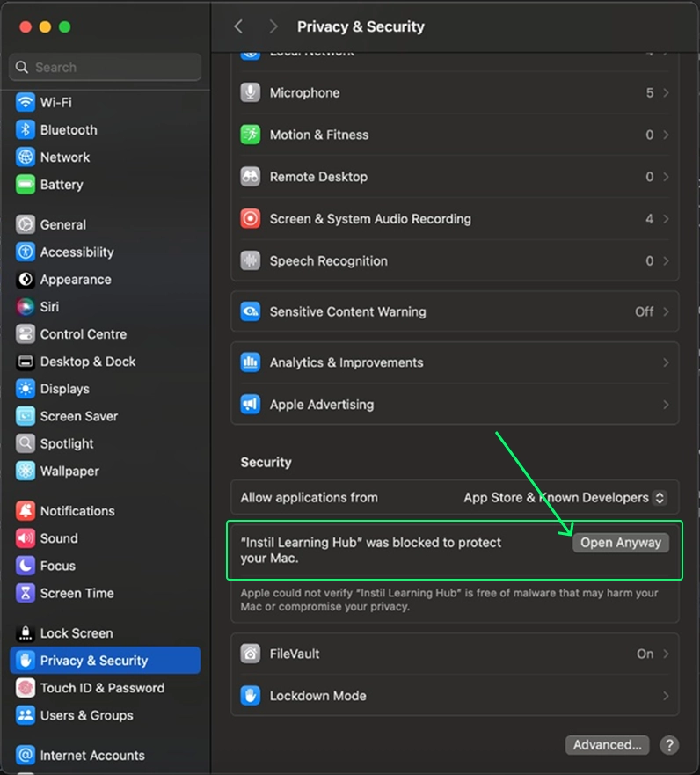Expand the Sensitive Content Warning chevron

coord(666,312)
